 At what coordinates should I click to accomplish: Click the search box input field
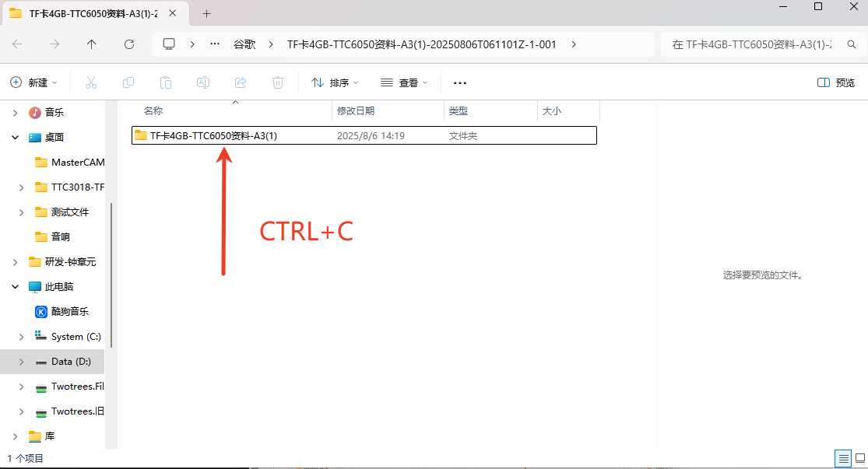pyautogui.click(x=751, y=44)
